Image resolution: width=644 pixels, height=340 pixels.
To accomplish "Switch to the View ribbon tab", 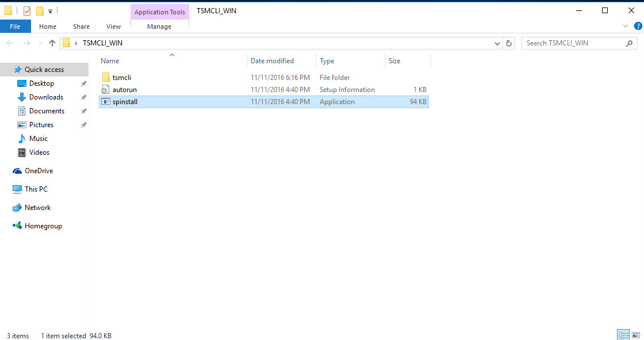I will [x=113, y=26].
